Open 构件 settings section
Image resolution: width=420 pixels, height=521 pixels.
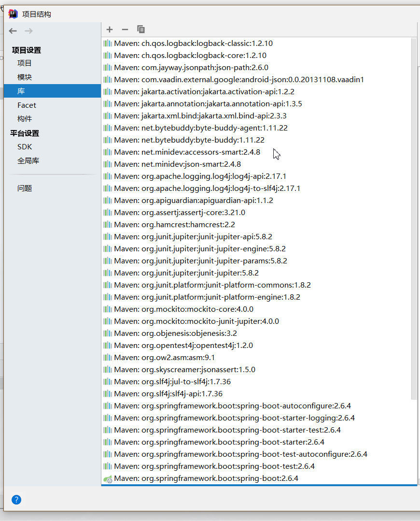pyautogui.click(x=25, y=118)
